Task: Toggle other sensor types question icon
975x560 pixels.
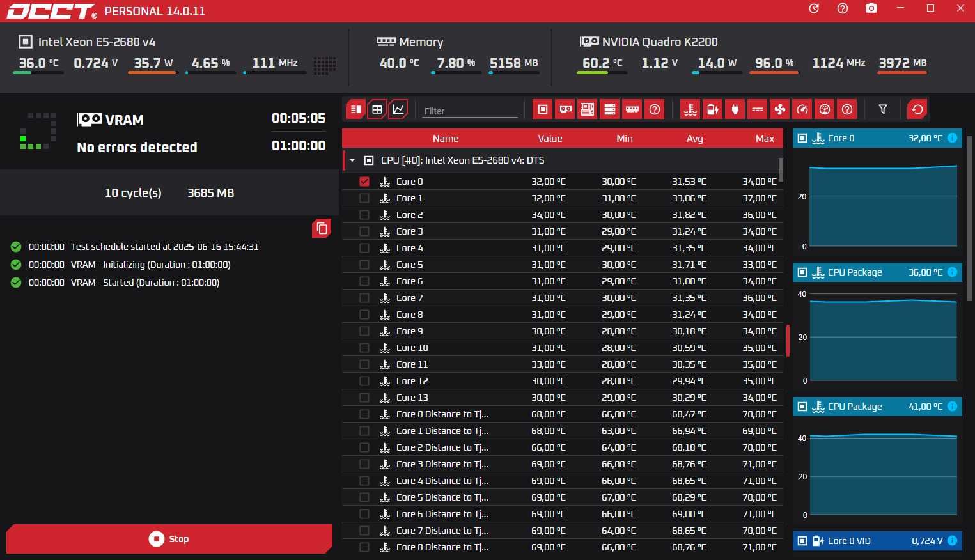Action: [x=847, y=109]
